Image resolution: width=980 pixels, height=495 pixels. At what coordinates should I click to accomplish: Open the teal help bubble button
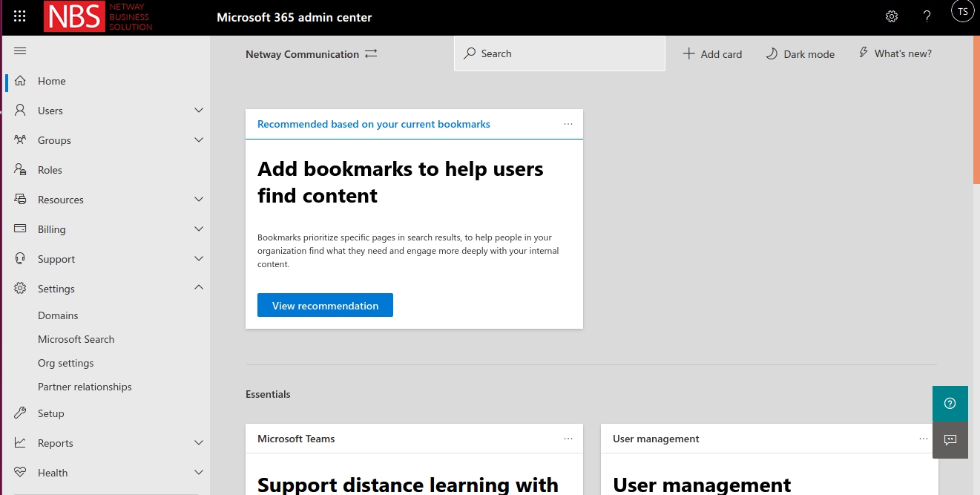point(950,404)
